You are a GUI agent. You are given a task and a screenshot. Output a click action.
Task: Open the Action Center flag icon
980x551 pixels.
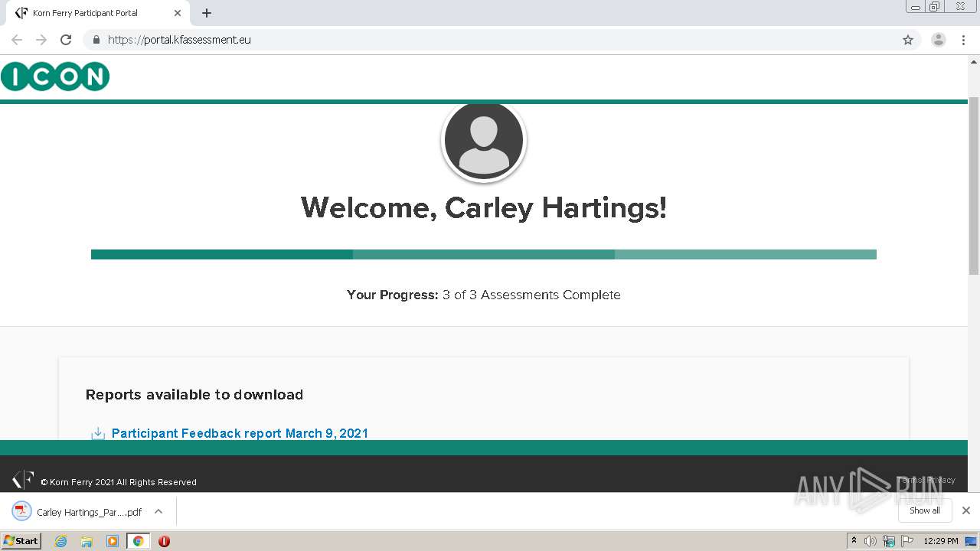click(x=907, y=541)
